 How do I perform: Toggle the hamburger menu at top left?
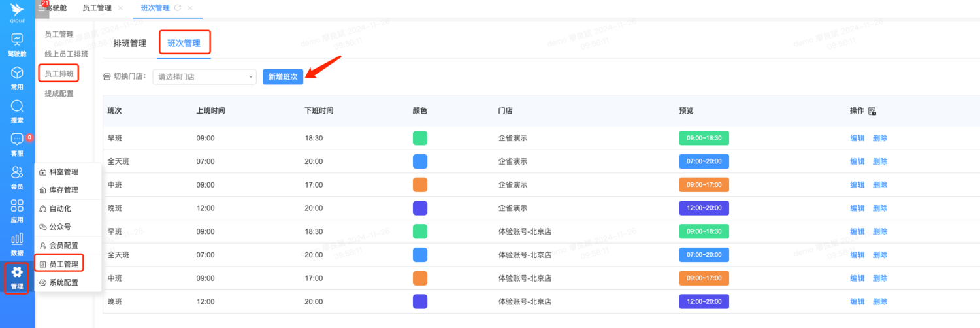pyautogui.click(x=42, y=8)
